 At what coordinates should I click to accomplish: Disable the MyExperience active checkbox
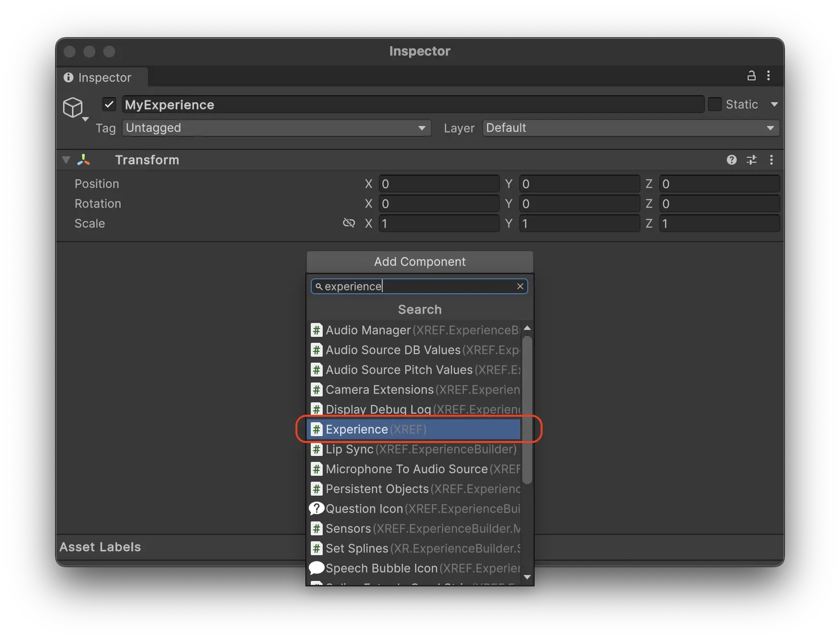click(x=109, y=105)
